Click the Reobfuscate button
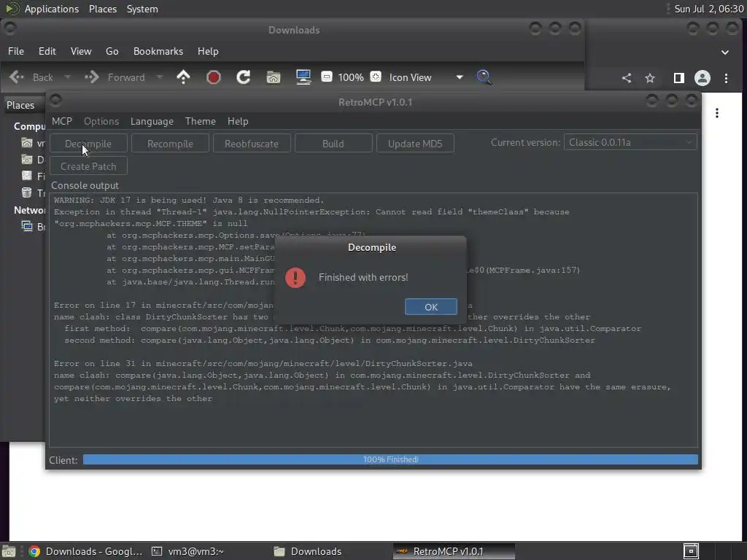The width and height of the screenshot is (747, 560). point(252,144)
